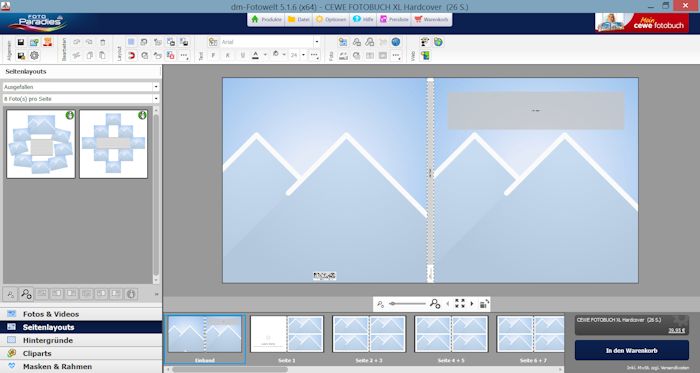This screenshot has height=373, width=700.
Task: Open the 8 Foto(s) pro Seite dropdown
Action: [81, 99]
